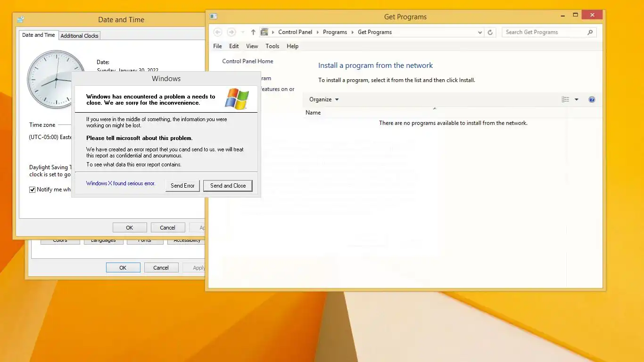The image size is (644, 362).
Task: Open the Edit menu
Action: (234, 46)
